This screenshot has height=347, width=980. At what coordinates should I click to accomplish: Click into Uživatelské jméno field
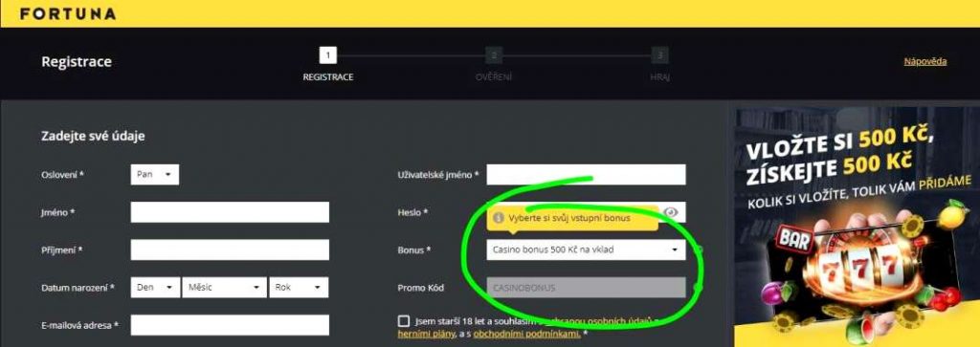(586, 175)
